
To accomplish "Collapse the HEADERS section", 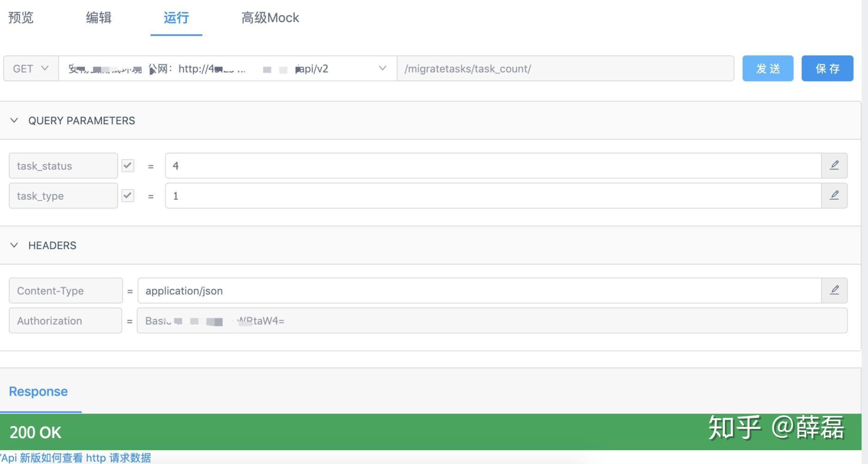I will tap(14, 245).
